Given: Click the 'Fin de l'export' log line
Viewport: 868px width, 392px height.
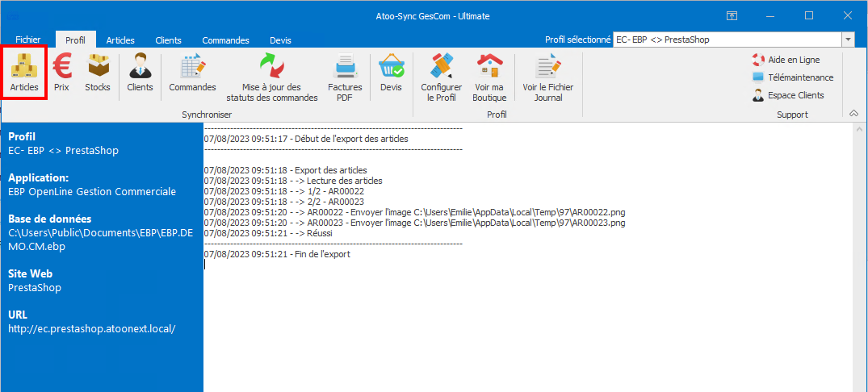Looking at the screenshot, I should tap(277, 254).
